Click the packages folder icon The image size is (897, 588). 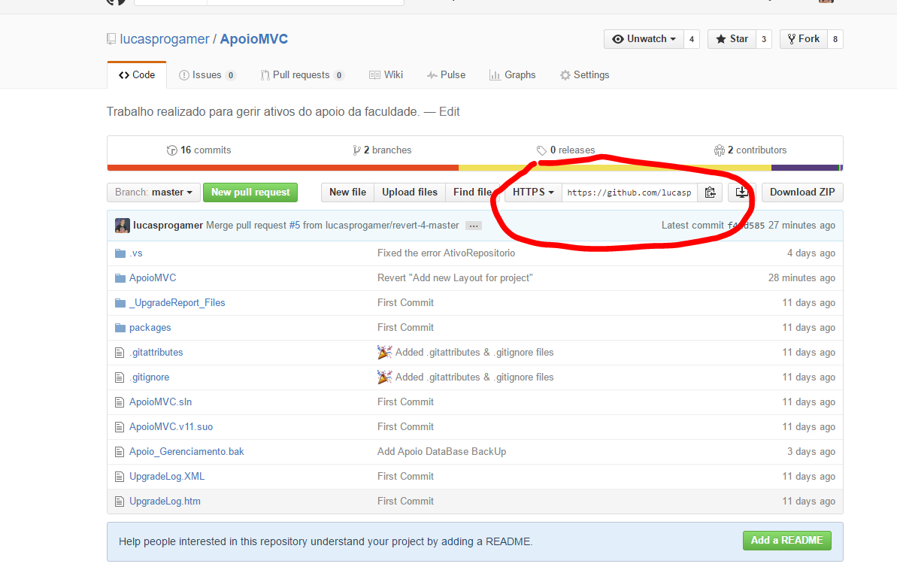[x=120, y=328]
